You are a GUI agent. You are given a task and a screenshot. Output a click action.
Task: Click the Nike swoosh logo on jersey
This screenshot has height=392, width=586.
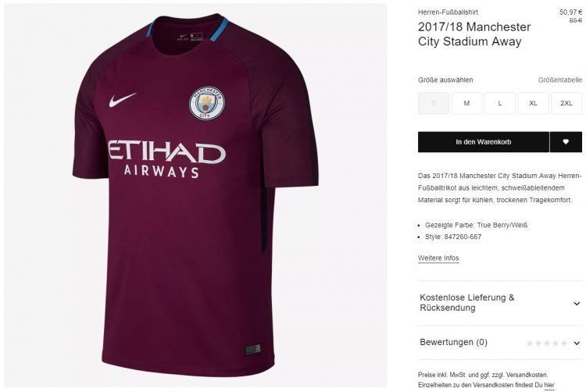(123, 99)
